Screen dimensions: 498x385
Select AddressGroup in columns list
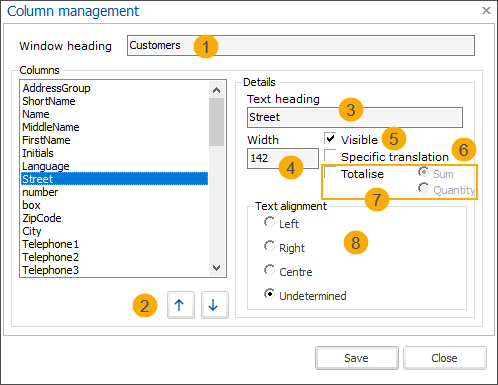(x=115, y=88)
